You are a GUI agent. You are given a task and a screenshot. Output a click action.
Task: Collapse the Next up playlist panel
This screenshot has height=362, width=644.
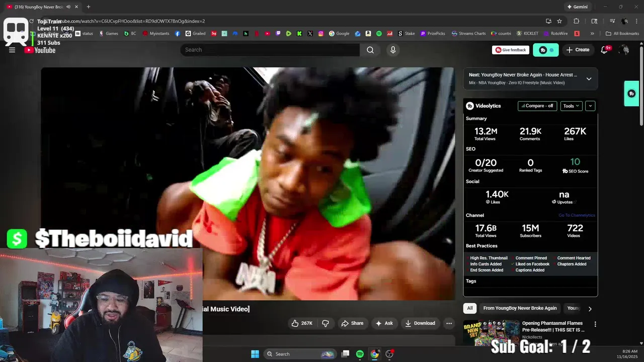(x=589, y=79)
